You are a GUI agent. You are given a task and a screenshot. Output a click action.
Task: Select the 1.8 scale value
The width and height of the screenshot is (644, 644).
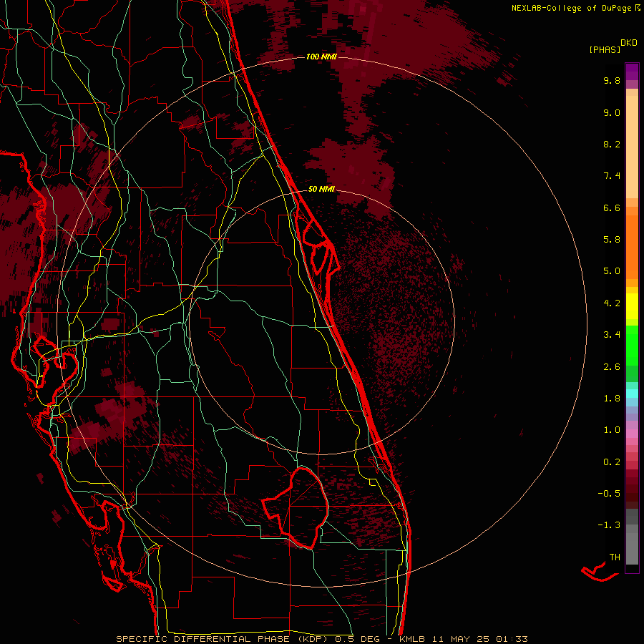612,399
